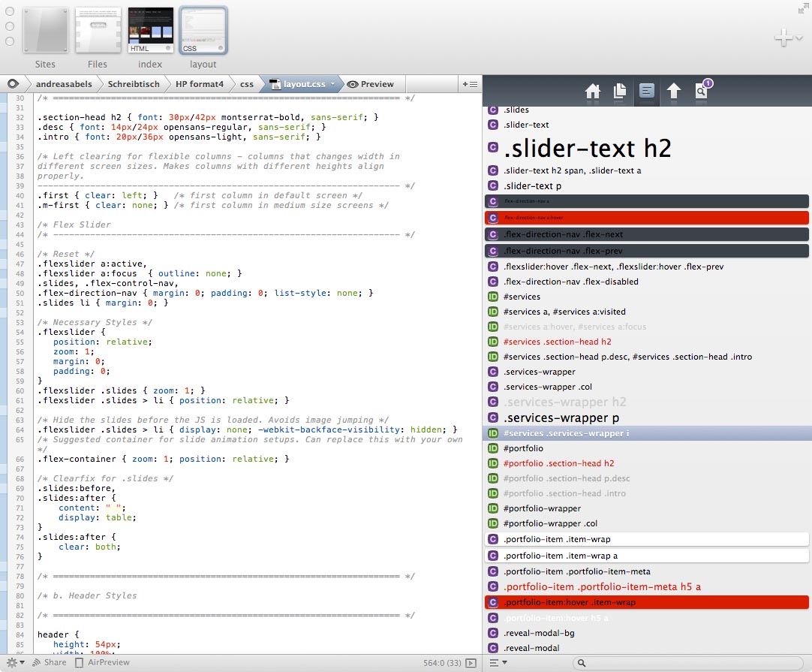The width and height of the screenshot is (812, 672).
Task: Click the AirPreview device icon
Action: click(80, 663)
